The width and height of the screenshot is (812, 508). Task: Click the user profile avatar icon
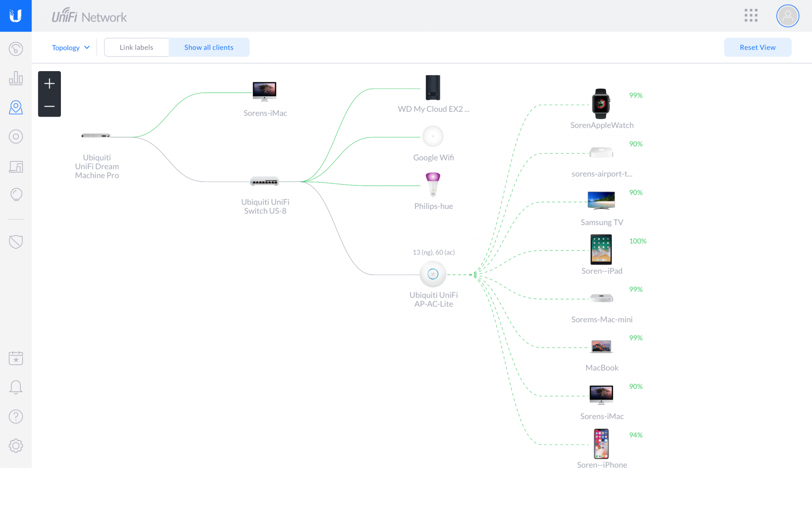787,16
